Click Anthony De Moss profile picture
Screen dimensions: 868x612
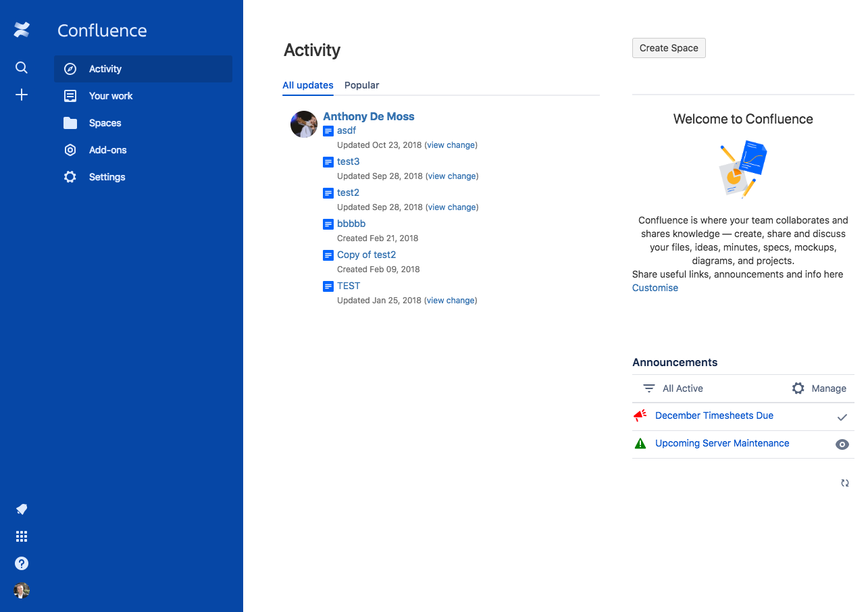(x=304, y=124)
